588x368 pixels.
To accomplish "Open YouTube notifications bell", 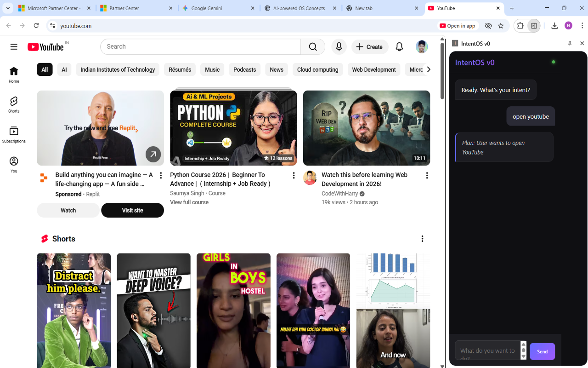I will click(x=399, y=46).
